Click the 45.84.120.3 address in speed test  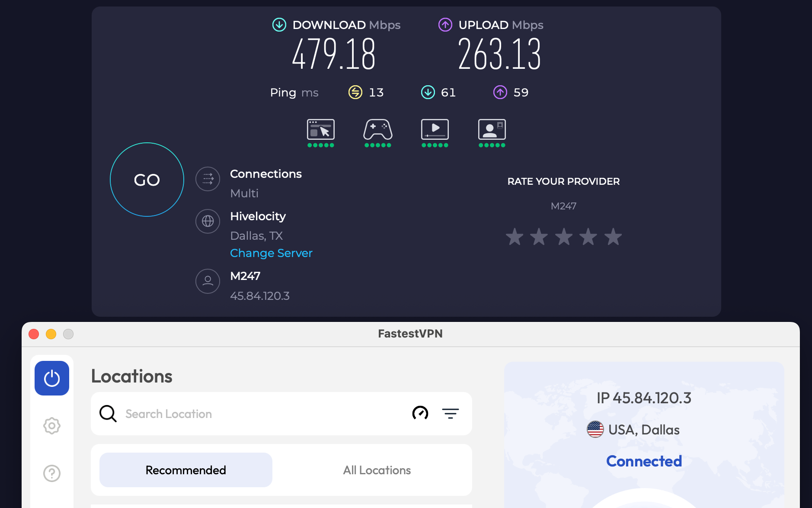260,296
